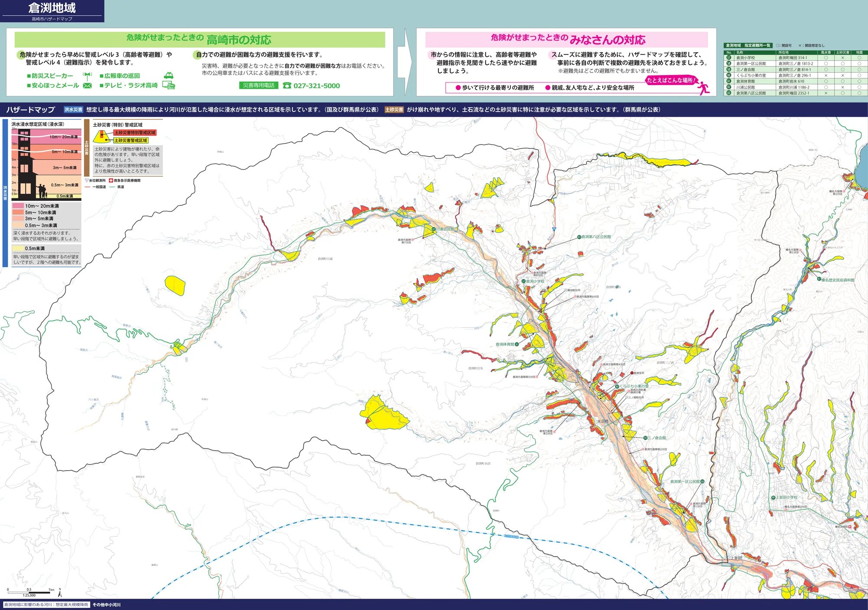Click the くらぶち小栗の里 marker on the map
Screen dimensions: 868x610
[x=617, y=386]
